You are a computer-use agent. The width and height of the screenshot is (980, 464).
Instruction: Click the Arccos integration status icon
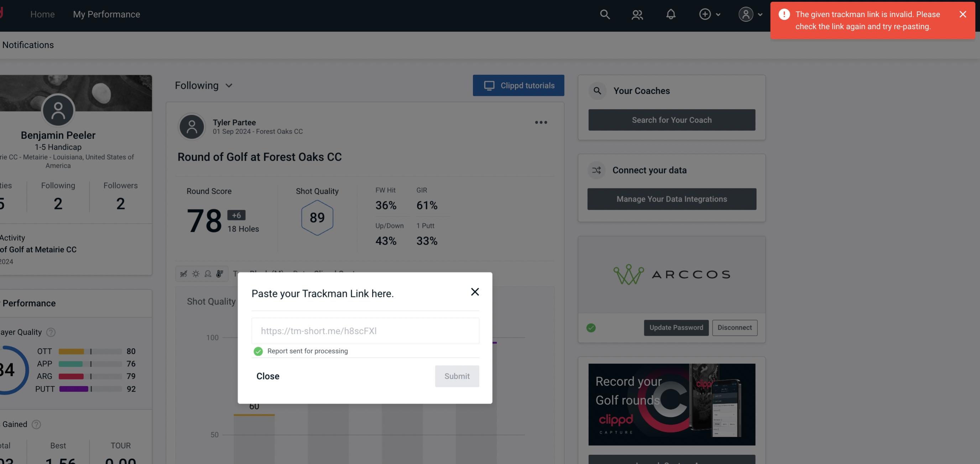[591, 327]
